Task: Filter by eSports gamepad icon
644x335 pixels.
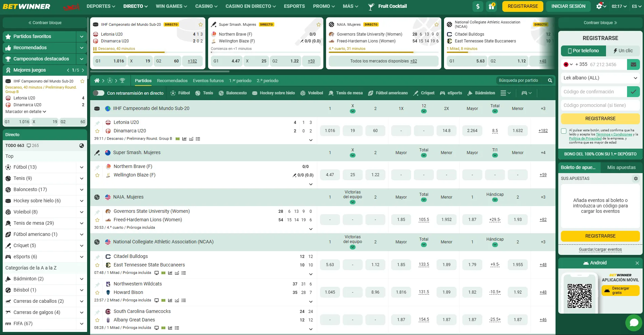Action: click(442, 93)
